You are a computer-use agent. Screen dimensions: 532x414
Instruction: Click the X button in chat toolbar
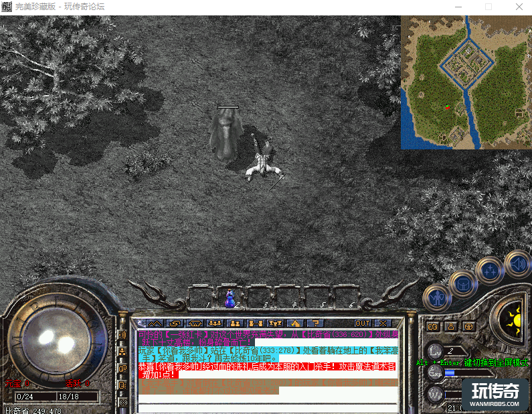click(x=383, y=324)
